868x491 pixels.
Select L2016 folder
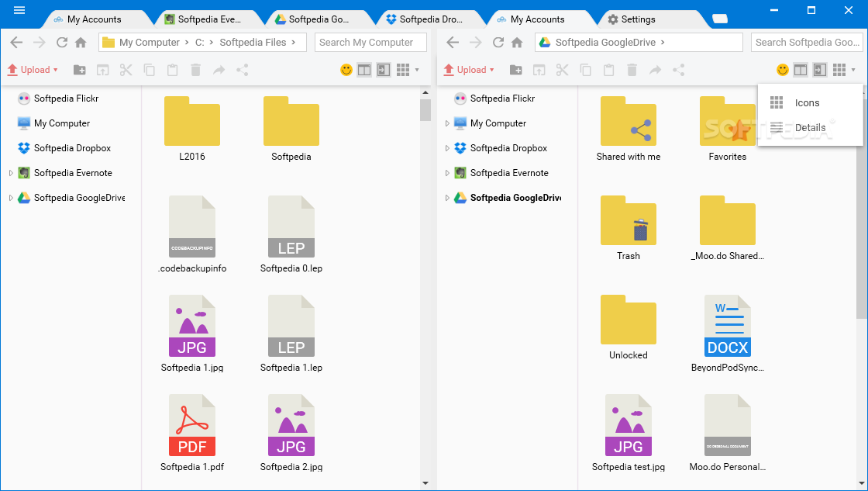pos(192,129)
